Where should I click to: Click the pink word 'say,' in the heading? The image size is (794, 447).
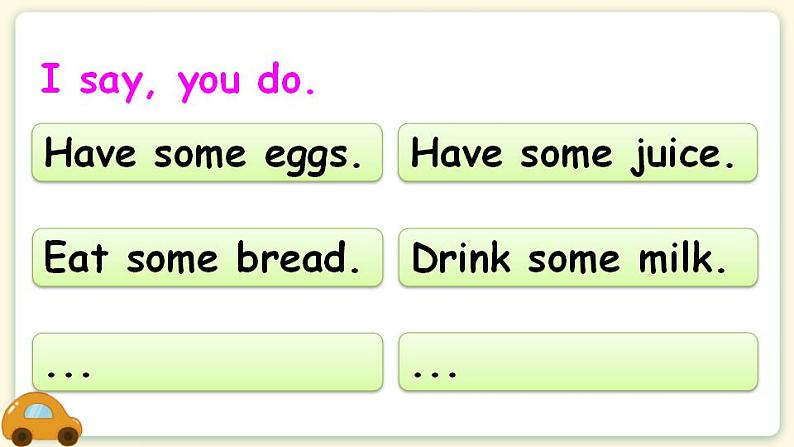click(117, 84)
